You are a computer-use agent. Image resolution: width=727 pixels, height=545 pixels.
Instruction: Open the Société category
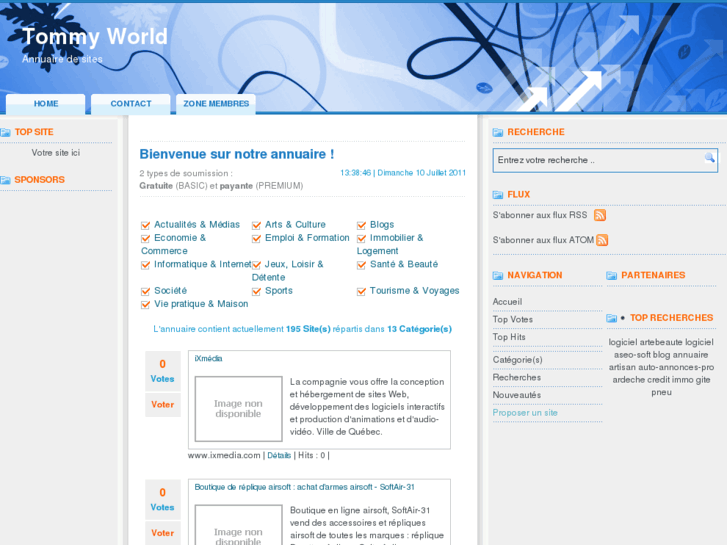point(170,291)
